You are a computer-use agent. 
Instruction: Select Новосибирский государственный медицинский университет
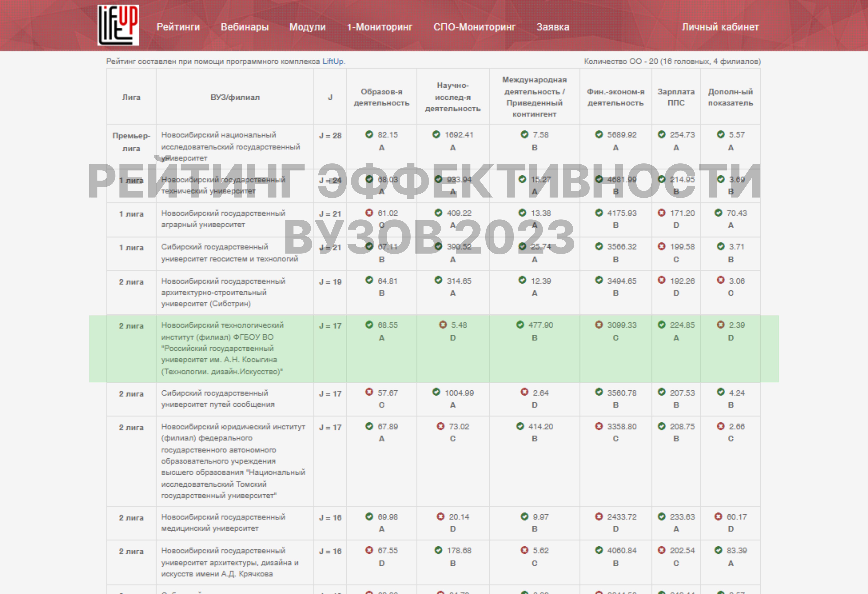pos(223,523)
